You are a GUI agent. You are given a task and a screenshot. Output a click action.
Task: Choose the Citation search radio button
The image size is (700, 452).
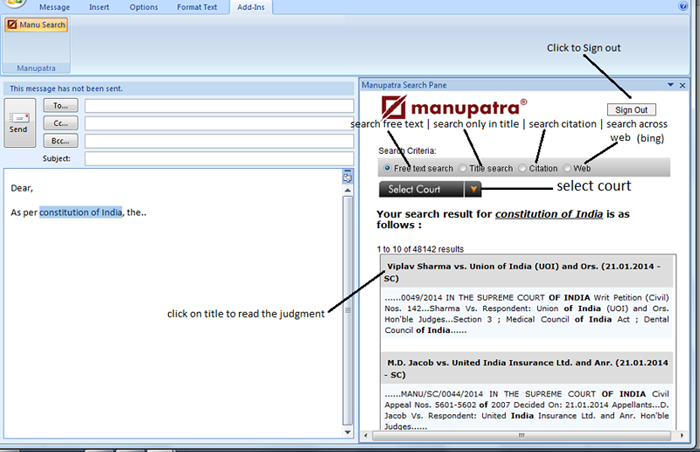pyautogui.click(x=522, y=169)
